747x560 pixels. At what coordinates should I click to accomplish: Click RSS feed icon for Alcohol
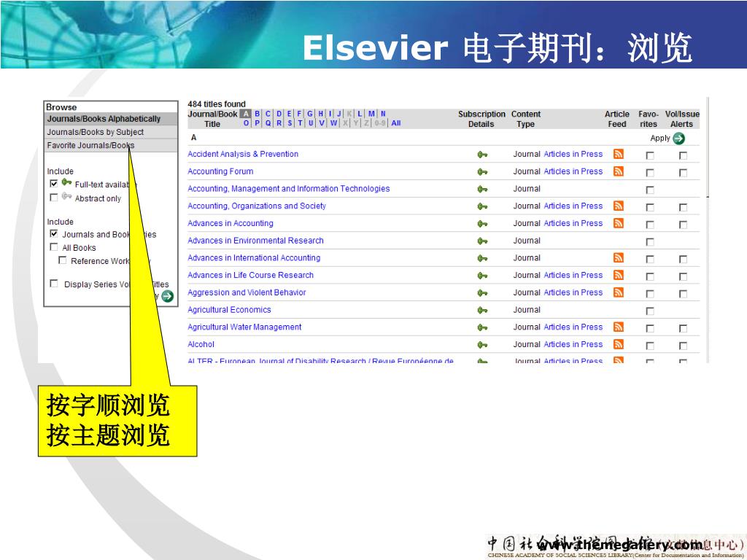coord(619,344)
